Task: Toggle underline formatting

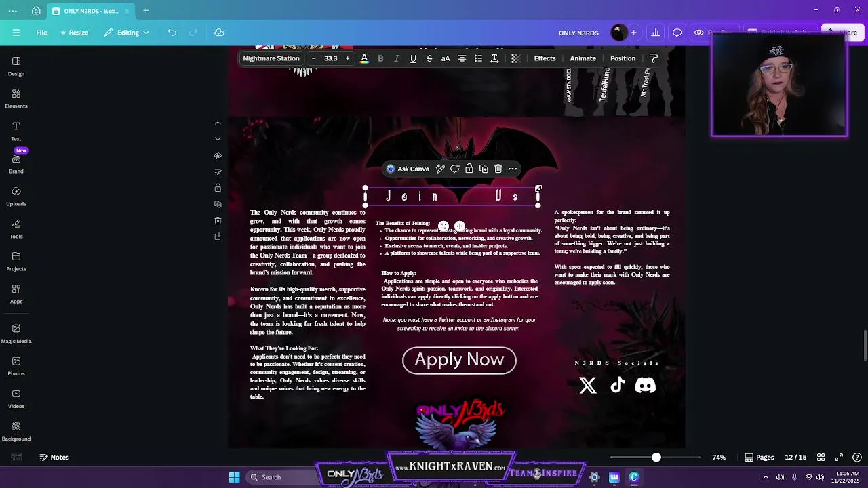Action: coord(413,58)
